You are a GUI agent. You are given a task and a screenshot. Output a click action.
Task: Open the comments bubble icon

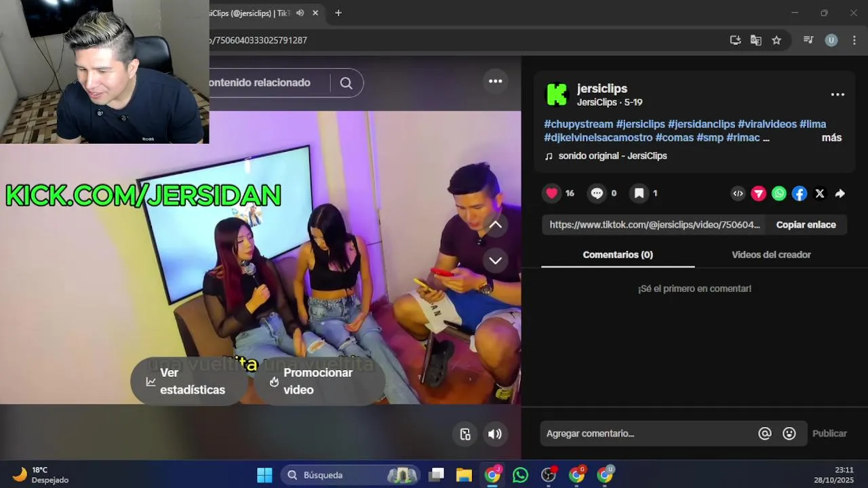coord(597,193)
